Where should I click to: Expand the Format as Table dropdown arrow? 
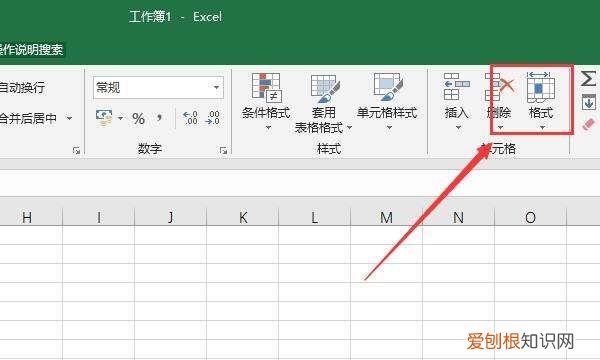(x=349, y=127)
